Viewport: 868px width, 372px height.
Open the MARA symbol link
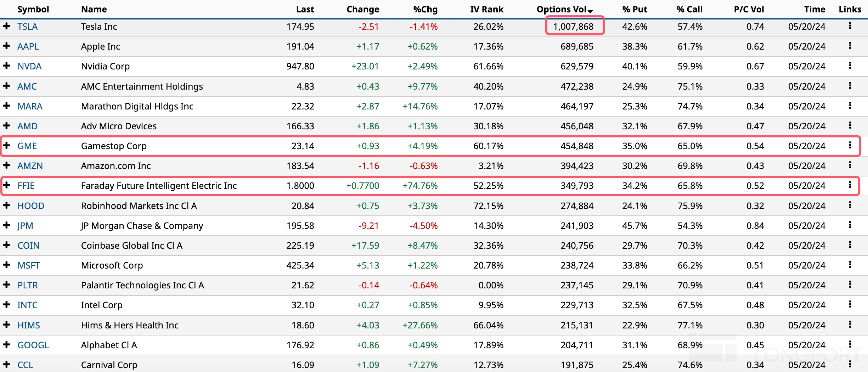pyautogui.click(x=30, y=106)
